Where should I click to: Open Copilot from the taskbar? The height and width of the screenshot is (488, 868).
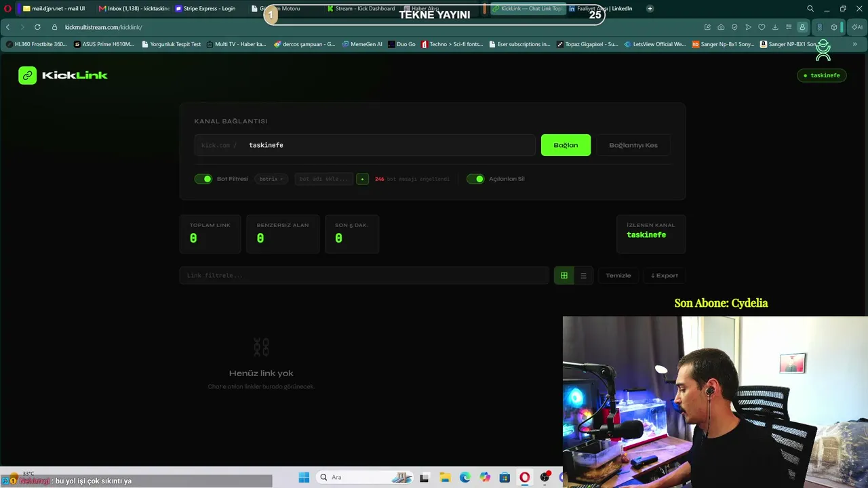(485, 477)
